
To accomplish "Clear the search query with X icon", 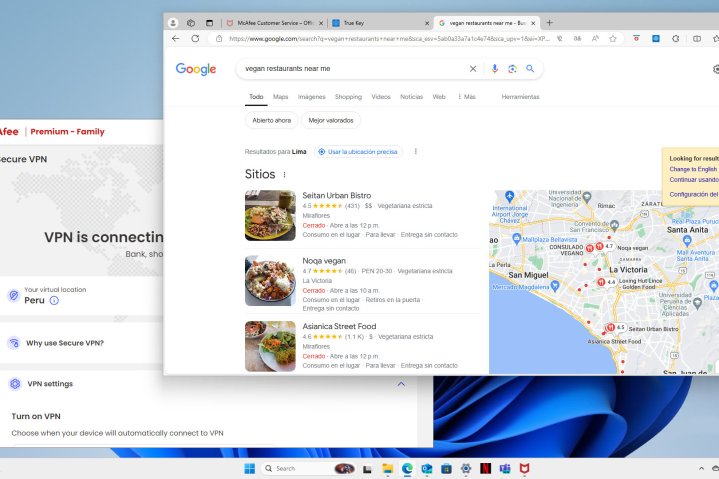I will [473, 69].
